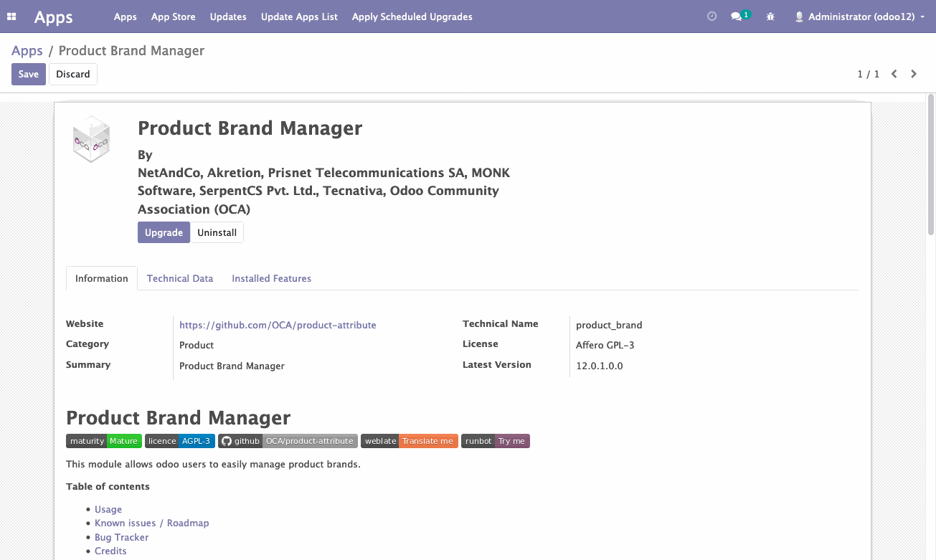Click the github OCA/product-attribute badge
Screen dimensions: 936x560
click(x=288, y=441)
